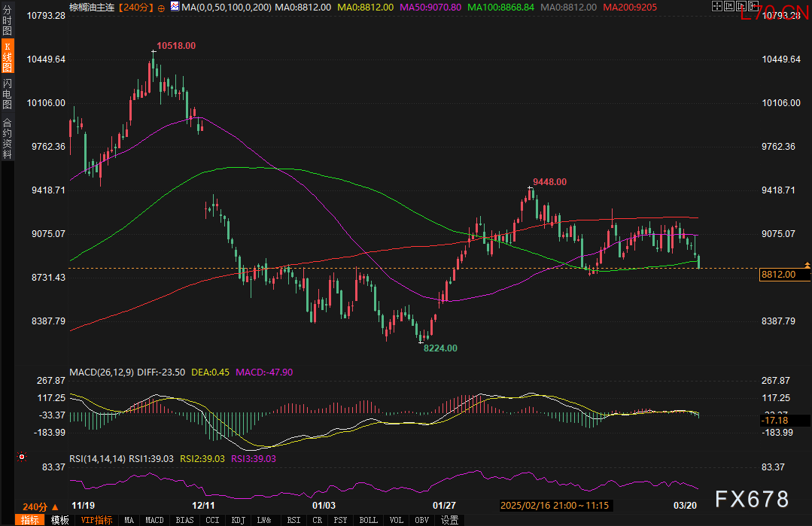Click the orange price alert marker on right axis
The image size is (812, 526).
point(807,265)
